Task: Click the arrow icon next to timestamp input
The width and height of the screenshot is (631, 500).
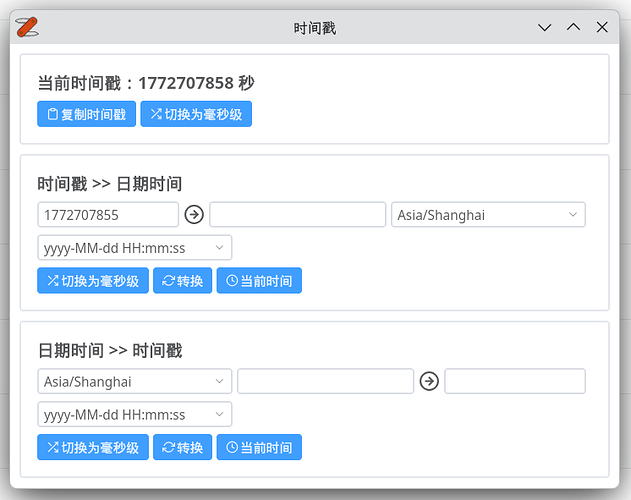Action: point(194,215)
